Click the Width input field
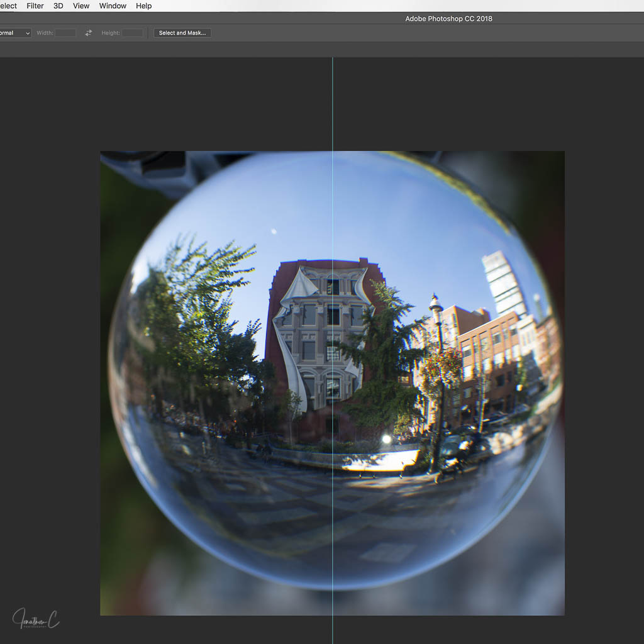The width and height of the screenshot is (644, 644). [65, 33]
